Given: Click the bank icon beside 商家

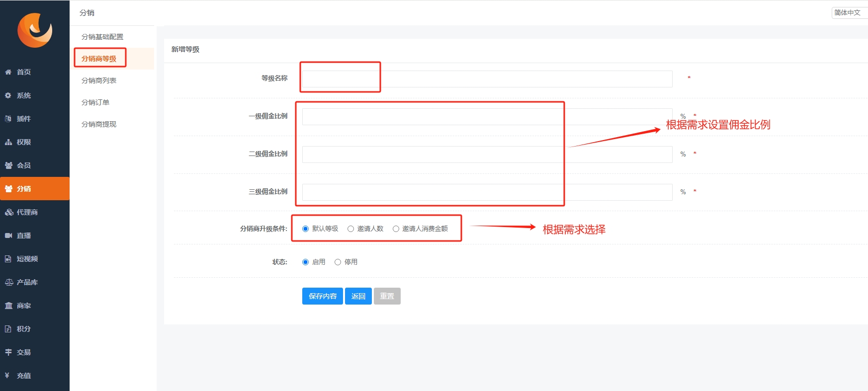Looking at the screenshot, I should click(x=8, y=306).
